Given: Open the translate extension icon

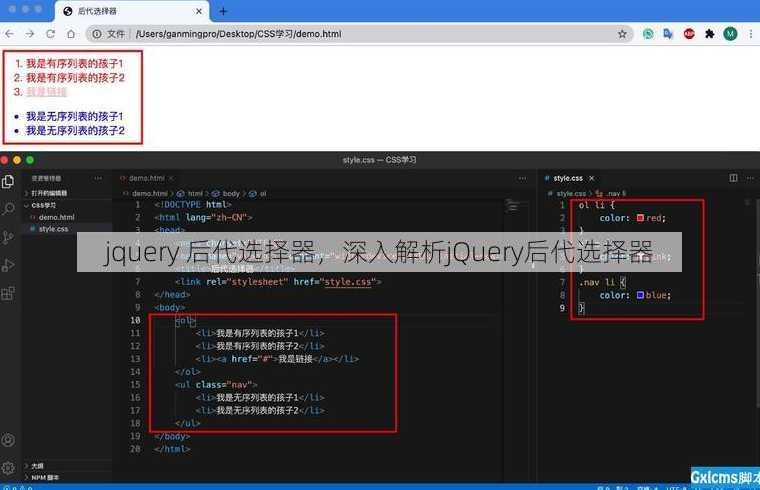Looking at the screenshot, I should (x=668, y=34).
